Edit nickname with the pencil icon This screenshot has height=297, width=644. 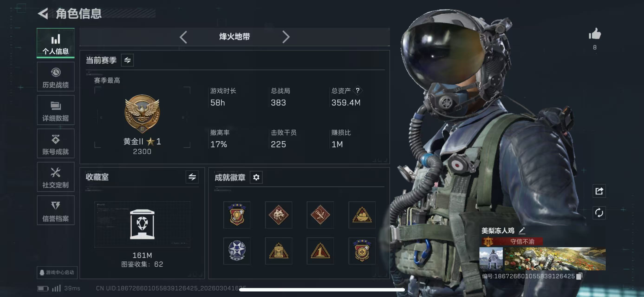click(x=522, y=230)
